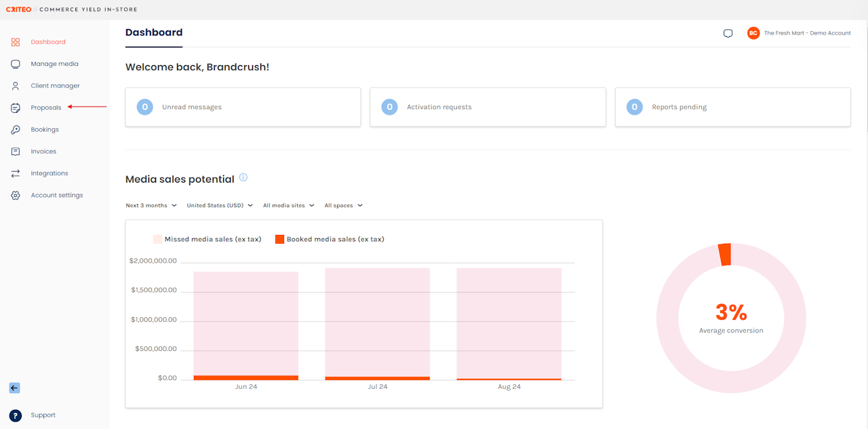Click the info icon beside Media sales potential
Screen dimensions: 868x429
[243, 178]
